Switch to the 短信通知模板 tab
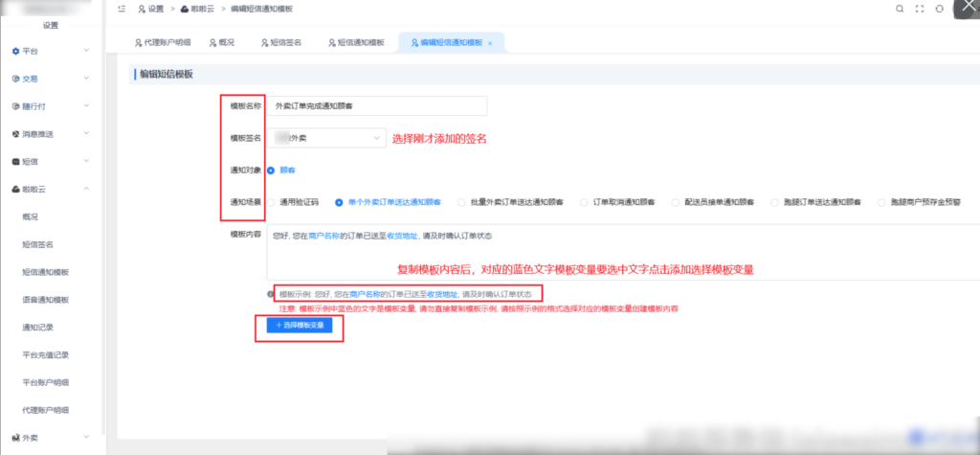This screenshot has height=455, width=980. 356,42
